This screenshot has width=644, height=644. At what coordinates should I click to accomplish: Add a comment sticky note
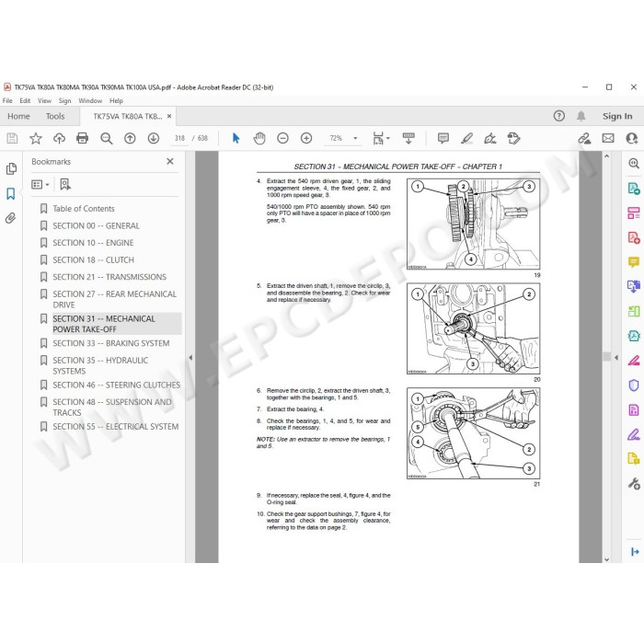coord(443,138)
